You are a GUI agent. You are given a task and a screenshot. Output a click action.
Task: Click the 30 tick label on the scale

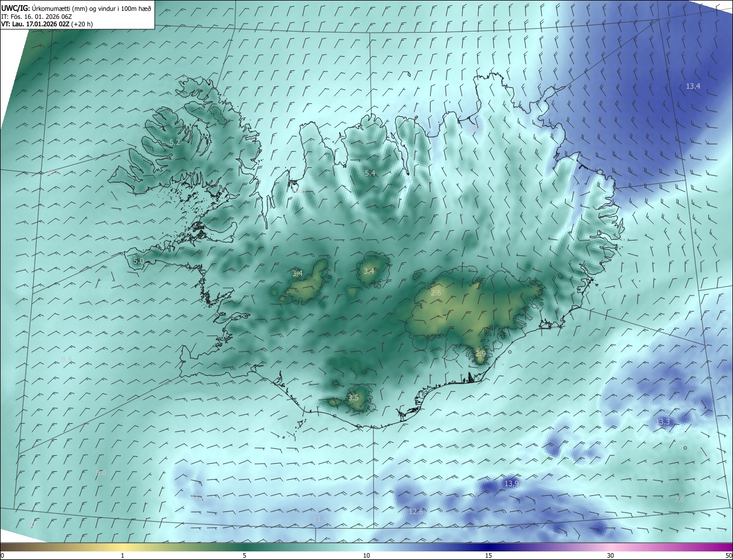click(x=610, y=555)
